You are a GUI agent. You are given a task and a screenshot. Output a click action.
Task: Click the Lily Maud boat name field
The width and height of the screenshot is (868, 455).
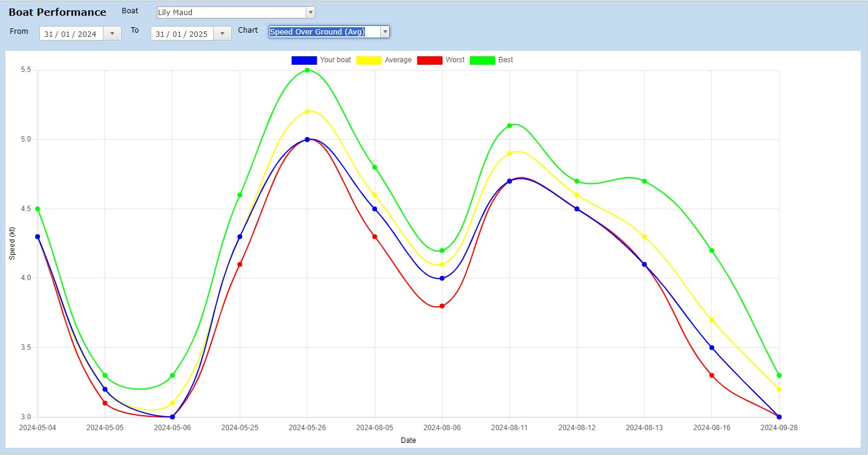click(231, 12)
